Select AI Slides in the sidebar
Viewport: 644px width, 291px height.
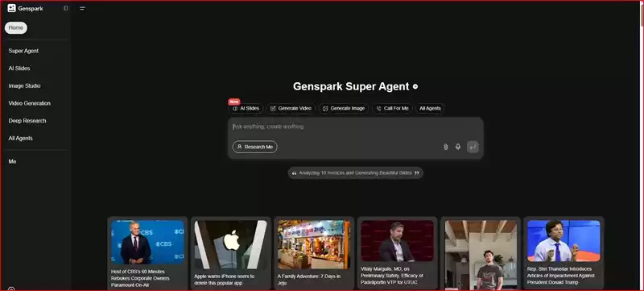[19, 69]
